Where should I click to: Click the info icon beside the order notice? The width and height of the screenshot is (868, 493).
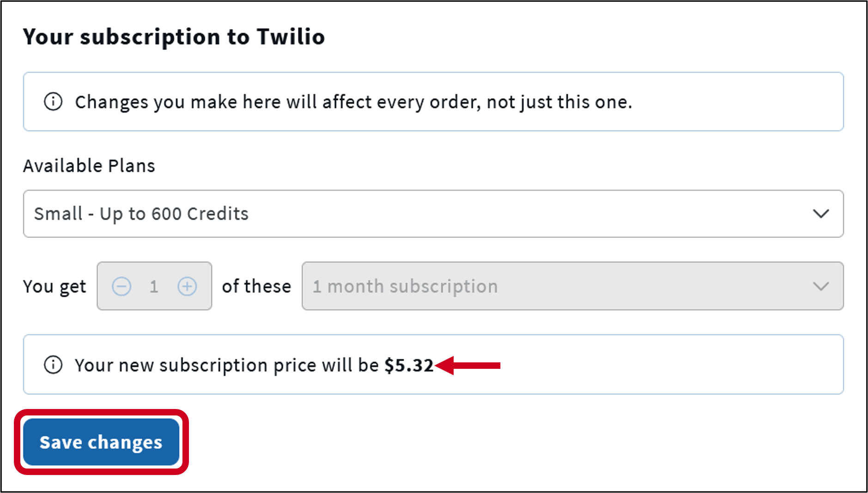[x=53, y=102]
